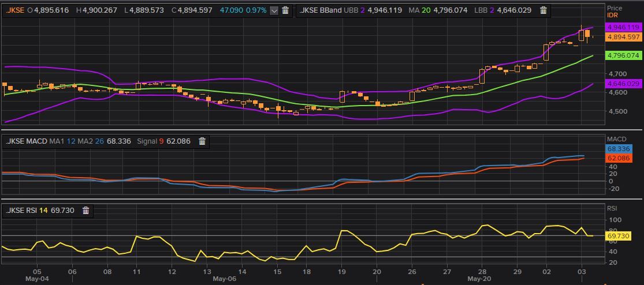Click the 15 tick on time axis
The width and height of the screenshot is (644, 285).
(x=277, y=271)
